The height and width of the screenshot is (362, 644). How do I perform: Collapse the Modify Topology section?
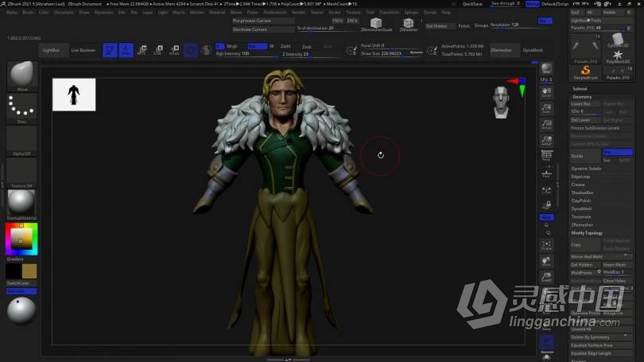click(587, 233)
